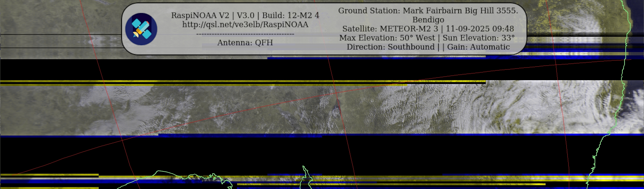This screenshot has width=644, height=189.
Task: Open the qsl.net RaspiNOAA URL
Action: pos(245,25)
